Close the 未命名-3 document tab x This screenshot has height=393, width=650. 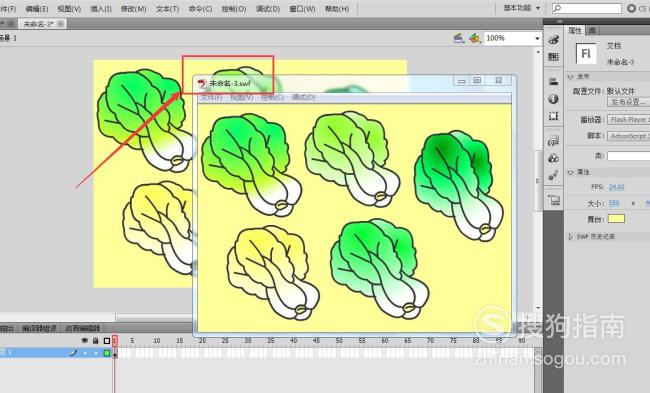[x=61, y=24]
